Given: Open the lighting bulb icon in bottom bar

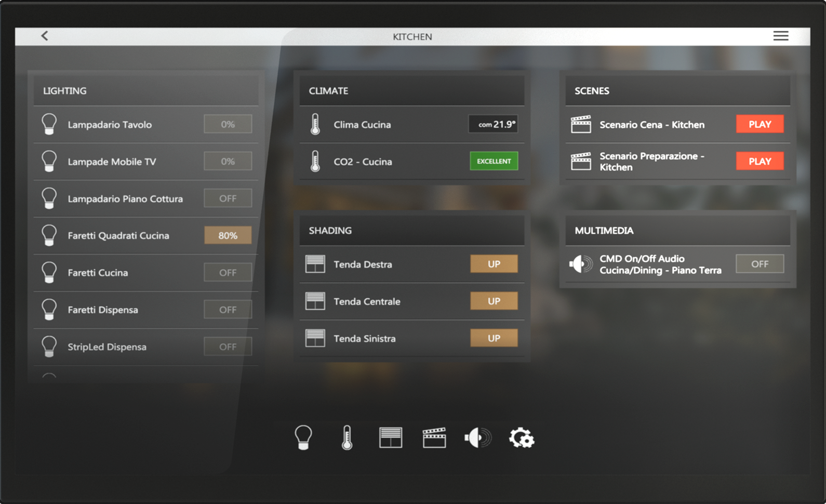Looking at the screenshot, I should [x=303, y=437].
